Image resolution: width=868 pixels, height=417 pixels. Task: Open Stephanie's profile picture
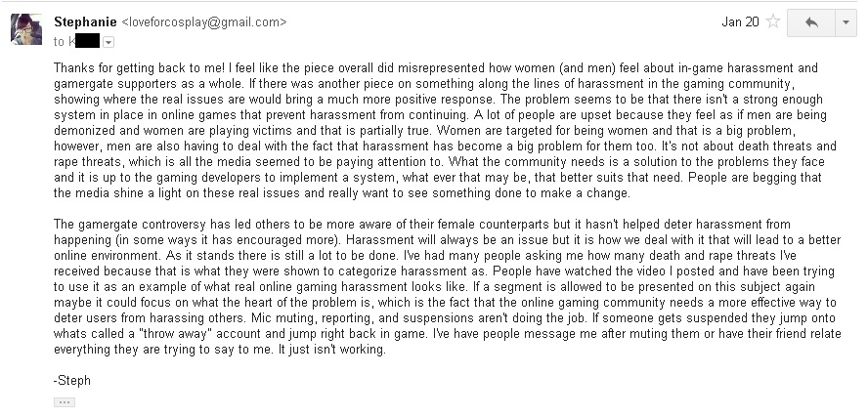pyautogui.click(x=26, y=29)
